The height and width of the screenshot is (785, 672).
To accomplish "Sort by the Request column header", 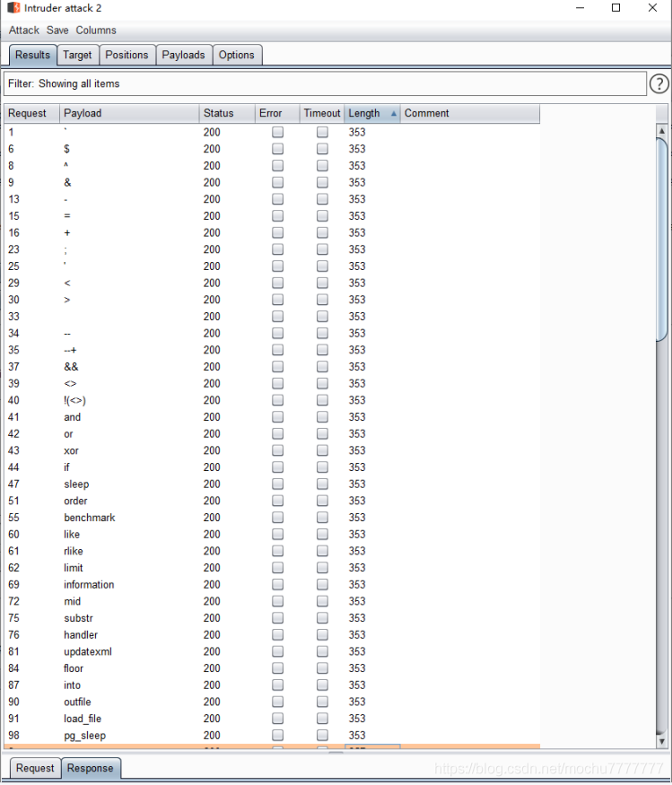I will coord(31,114).
